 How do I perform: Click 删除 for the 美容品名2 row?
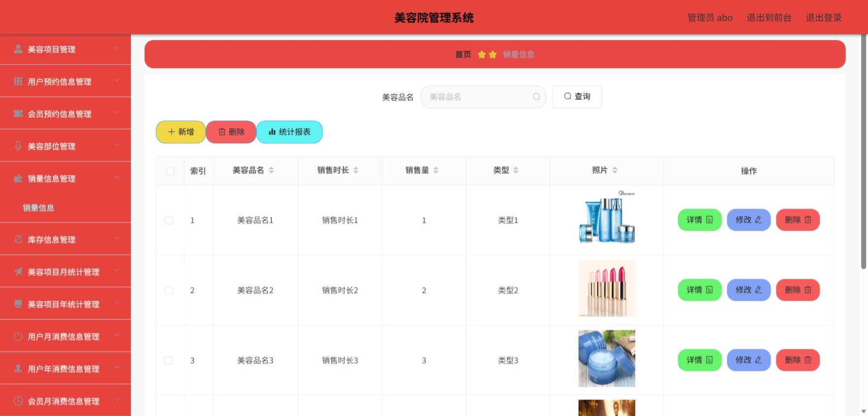pos(798,290)
